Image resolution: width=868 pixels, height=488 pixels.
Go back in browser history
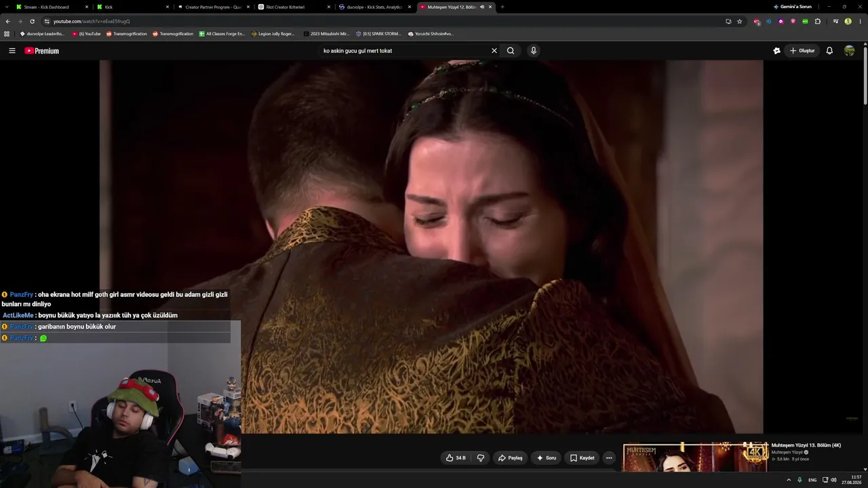tap(8, 21)
